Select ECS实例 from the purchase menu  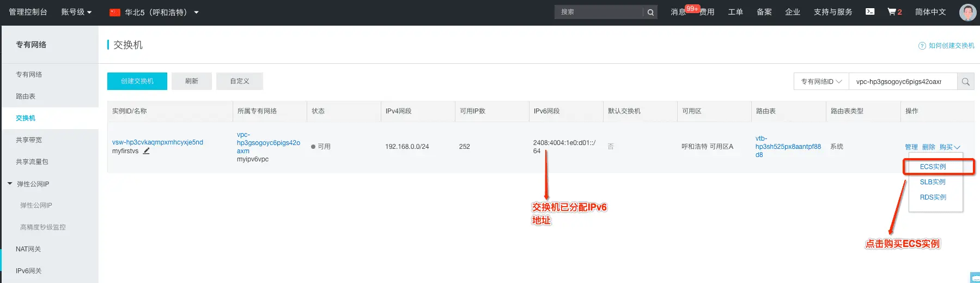tap(933, 167)
